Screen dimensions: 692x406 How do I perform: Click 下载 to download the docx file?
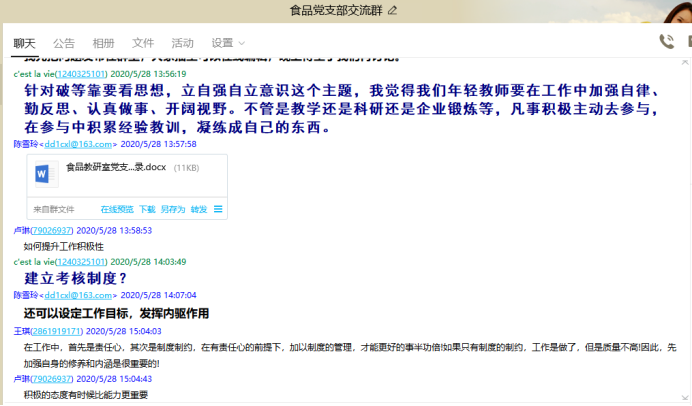[x=147, y=210]
